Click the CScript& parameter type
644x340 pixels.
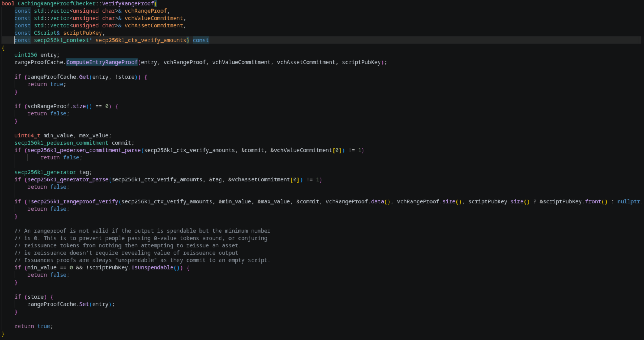(x=47, y=33)
